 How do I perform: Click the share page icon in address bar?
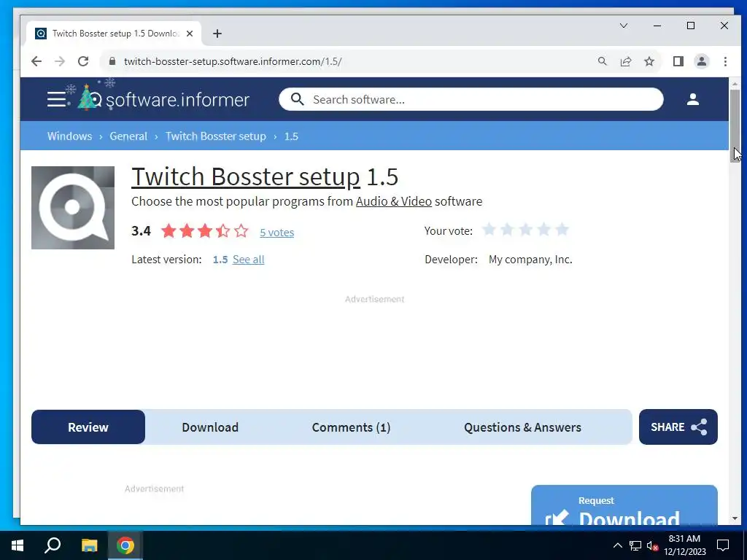tap(625, 61)
